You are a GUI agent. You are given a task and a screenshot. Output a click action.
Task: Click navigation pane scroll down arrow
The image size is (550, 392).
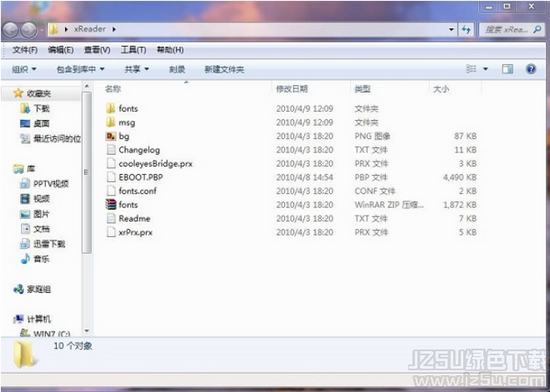click(87, 331)
